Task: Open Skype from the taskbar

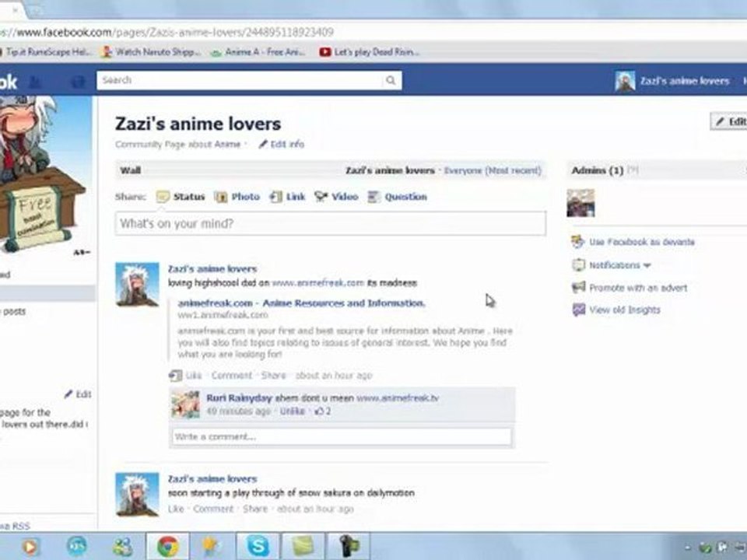Action: [258, 546]
